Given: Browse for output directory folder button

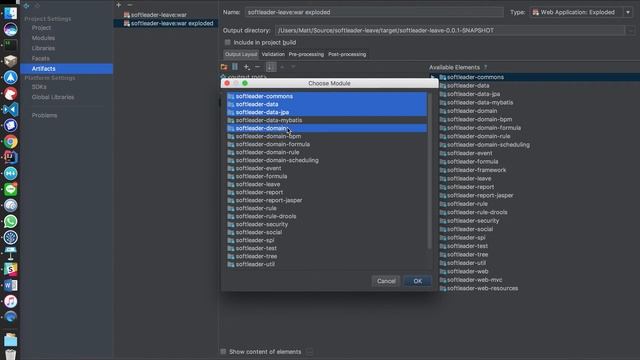Looking at the screenshot, I should tap(631, 30).
